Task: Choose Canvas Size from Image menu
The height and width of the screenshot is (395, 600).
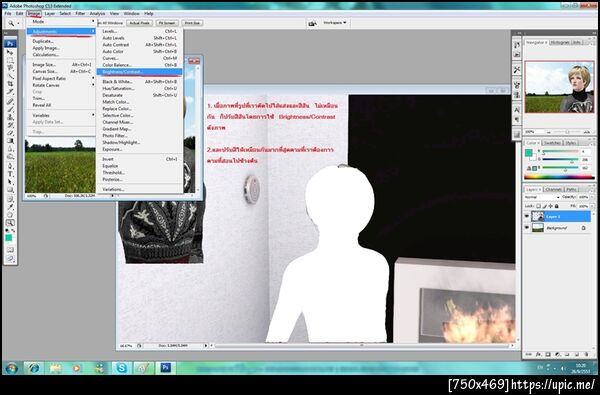Action: 60,72
